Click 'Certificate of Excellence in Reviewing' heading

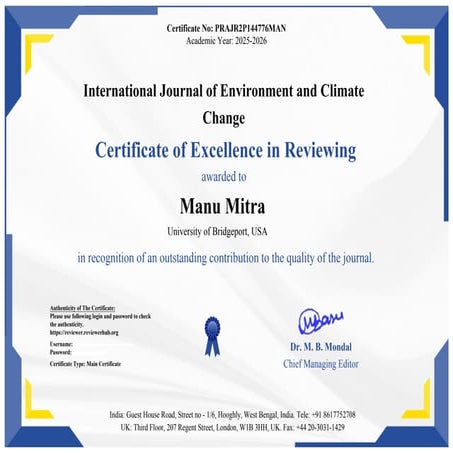point(226,151)
